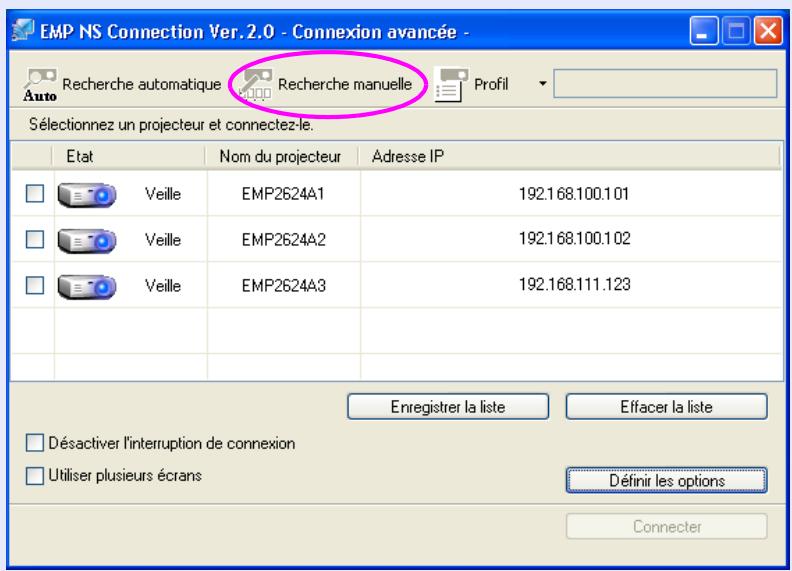Click the IP address 192.168.100.102
The width and height of the screenshot is (792, 571).
(574, 238)
